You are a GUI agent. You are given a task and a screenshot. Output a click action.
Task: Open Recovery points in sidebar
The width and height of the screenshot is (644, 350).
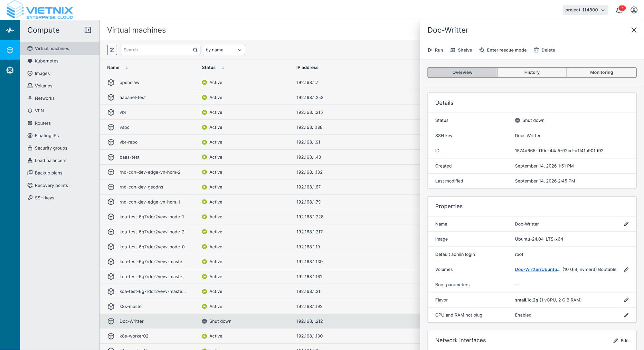click(60, 185)
